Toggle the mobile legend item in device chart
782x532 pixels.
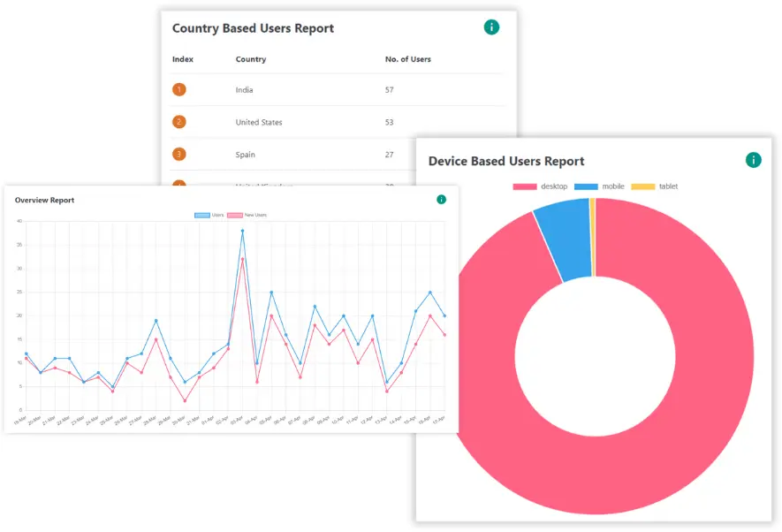(599, 186)
